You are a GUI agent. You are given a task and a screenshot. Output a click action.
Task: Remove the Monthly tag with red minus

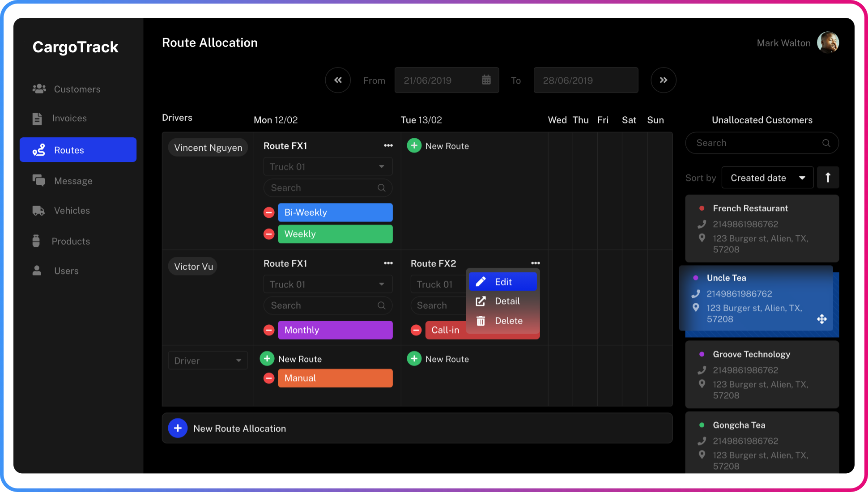[269, 330]
